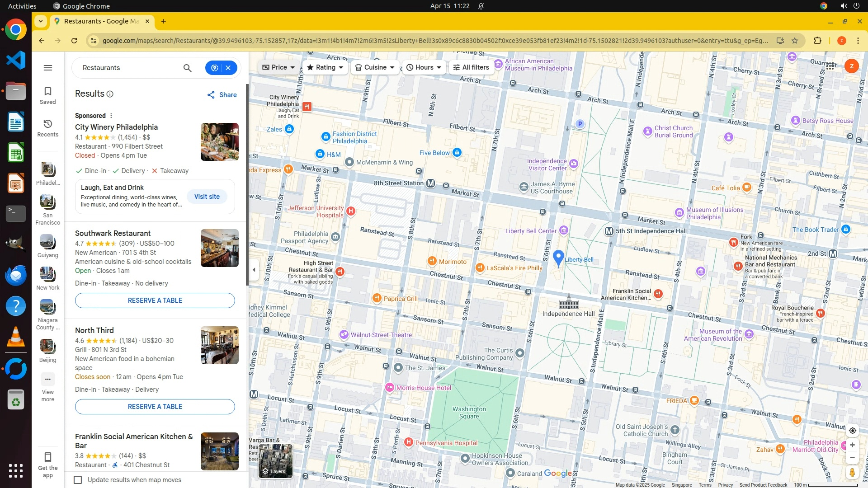Reserve a table at Southwark Restaurant
Screen dimensions: 868x488
point(155,300)
